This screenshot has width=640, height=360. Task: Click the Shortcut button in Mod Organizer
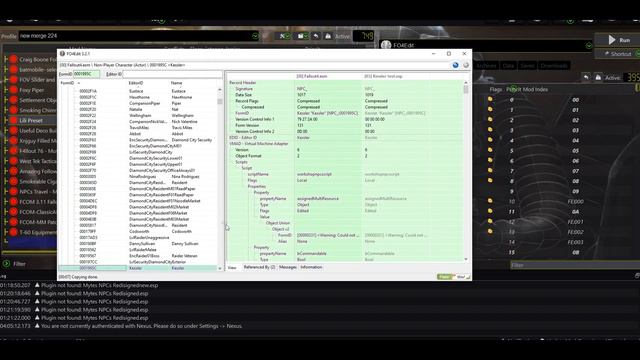(x=619, y=54)
